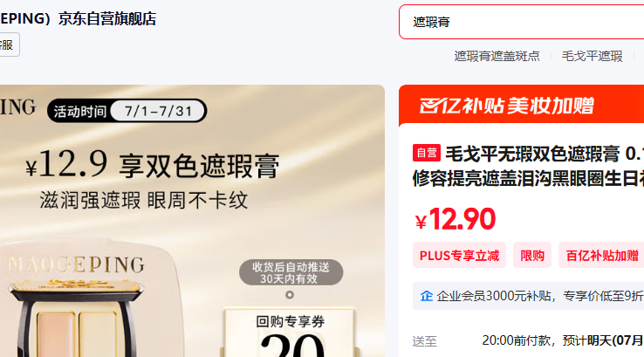Click the 活动时间 7/1–7/31 pill

pos(127,111)
